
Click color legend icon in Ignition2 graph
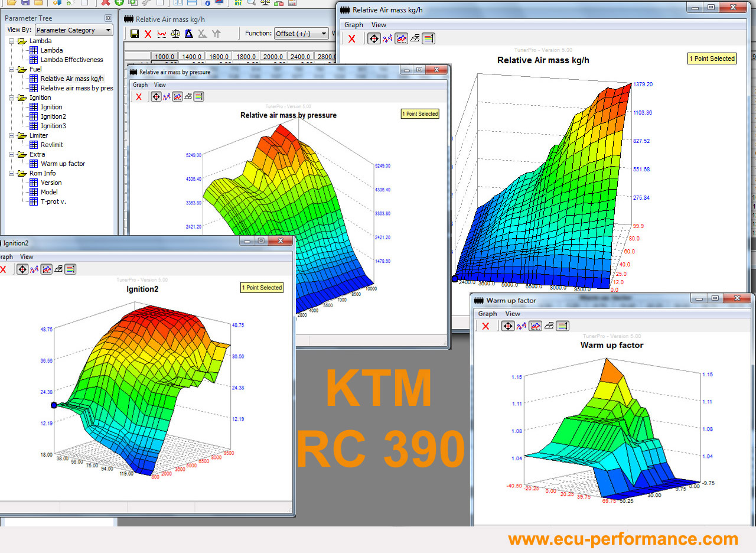[70, 269]
